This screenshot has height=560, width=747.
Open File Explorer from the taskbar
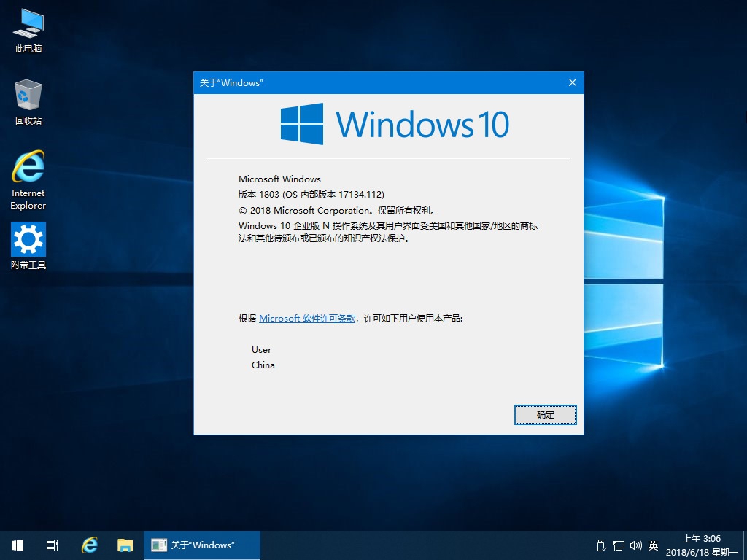coord(125,545)
